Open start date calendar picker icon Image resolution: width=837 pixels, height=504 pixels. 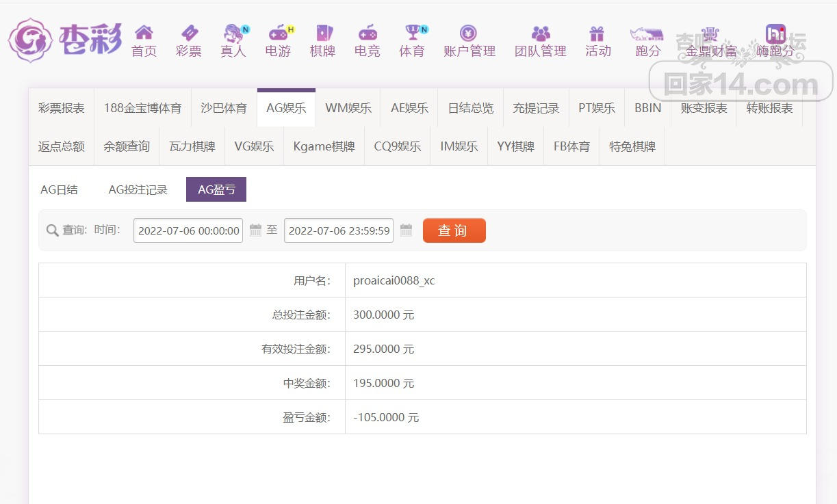point(255,230)
